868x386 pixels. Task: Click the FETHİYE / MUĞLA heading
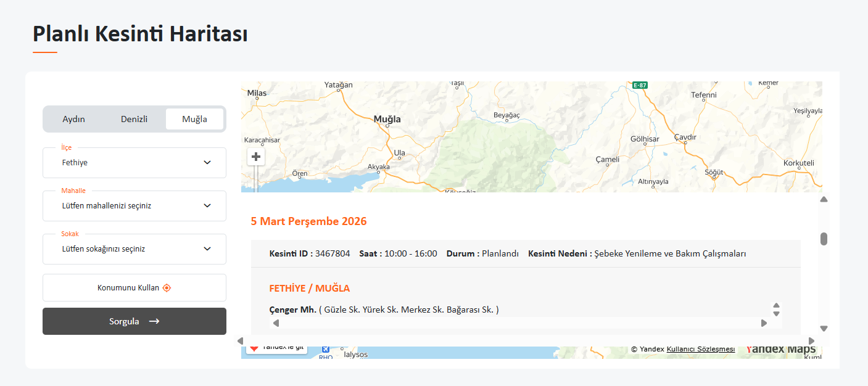(x=310, y=288)
